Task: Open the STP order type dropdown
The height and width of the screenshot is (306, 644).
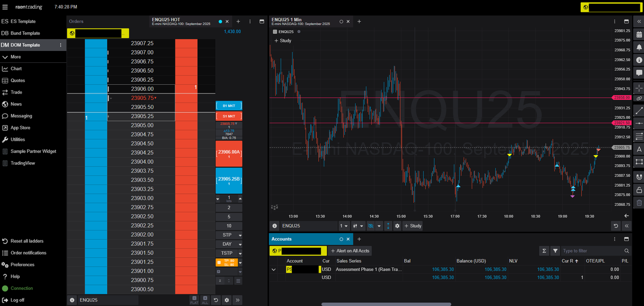Action: click(x=229, y=235)
